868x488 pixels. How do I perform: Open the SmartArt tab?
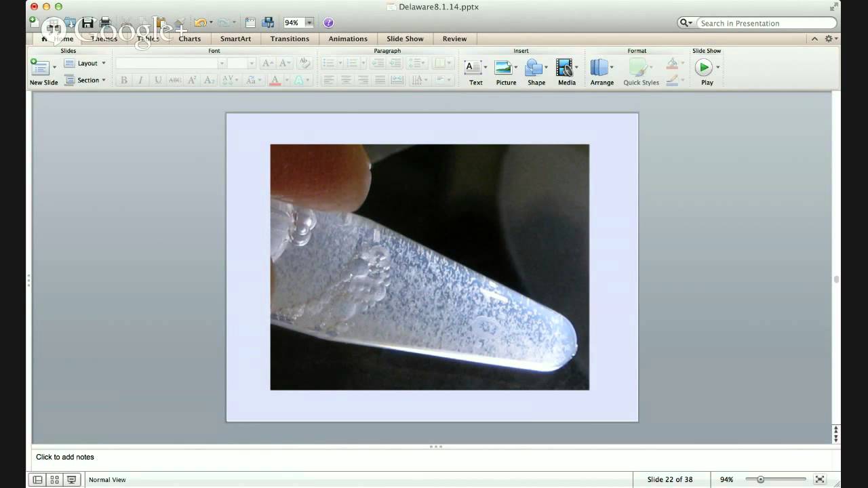point(235,39)
